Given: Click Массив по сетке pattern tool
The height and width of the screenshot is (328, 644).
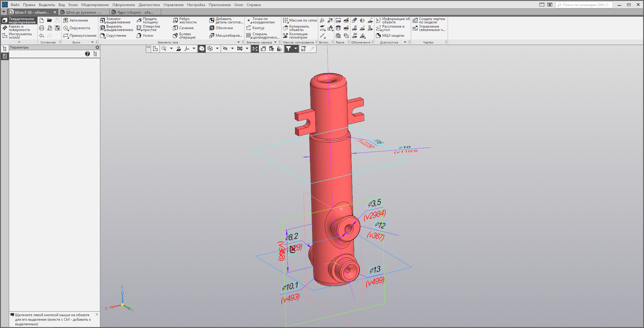Looking at the screenshot, I should click(300, 20).
